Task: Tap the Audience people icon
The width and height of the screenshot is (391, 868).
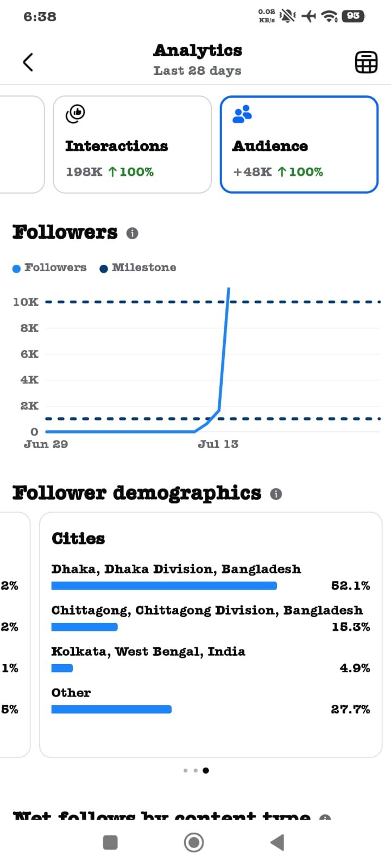Action: 242,114
